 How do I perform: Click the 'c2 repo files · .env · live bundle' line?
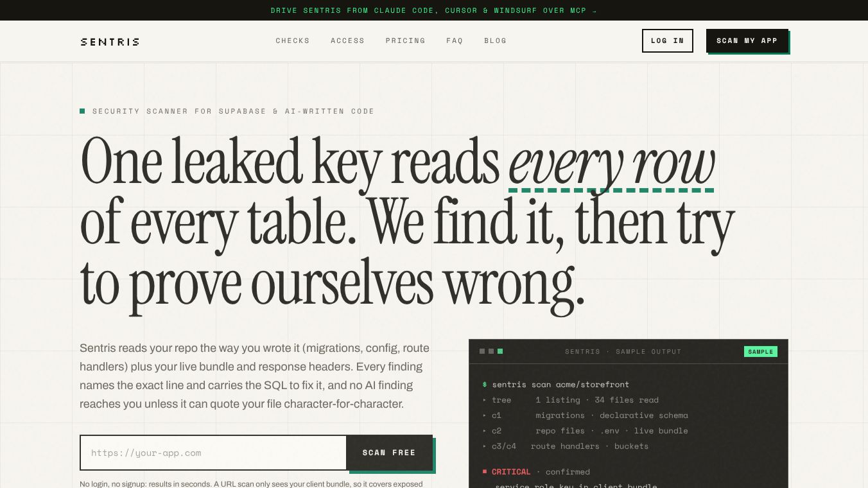586,431
